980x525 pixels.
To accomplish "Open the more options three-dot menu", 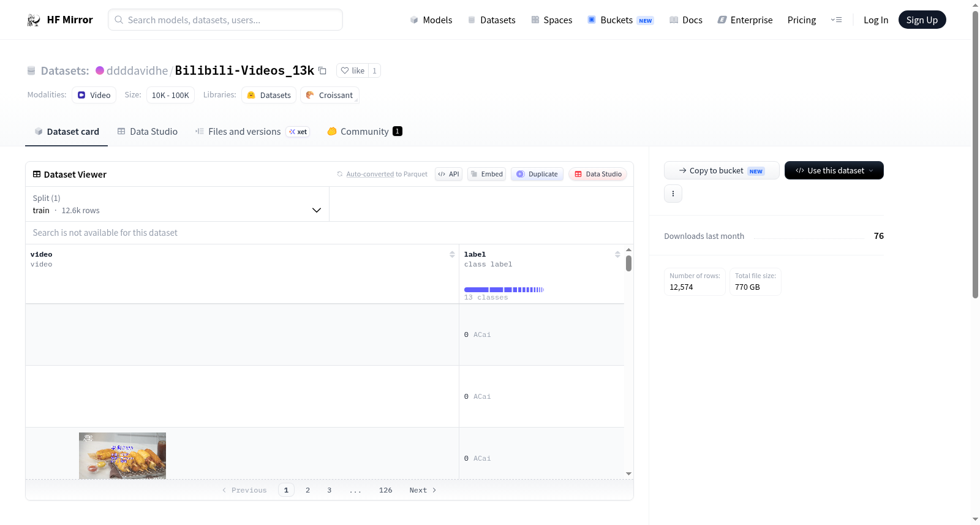I will [x=673, y=194].
